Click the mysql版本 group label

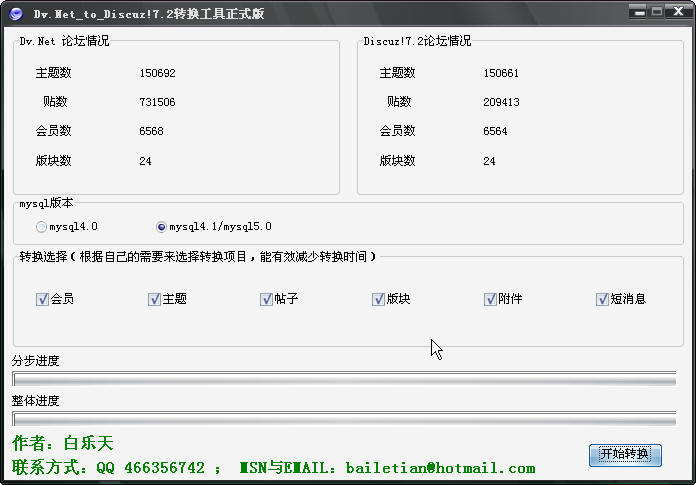46,203
